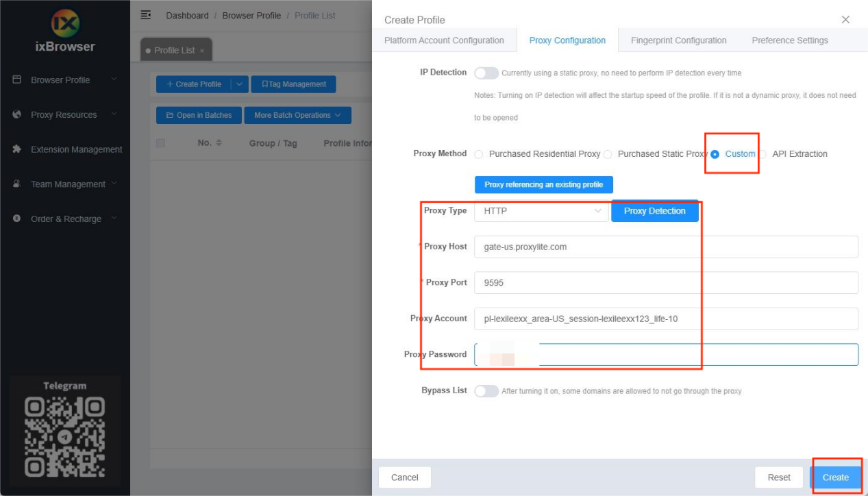Select Purchased Residential Proxy radio
This screenshot has width=868, height=496.
click(x=479, y=154)
